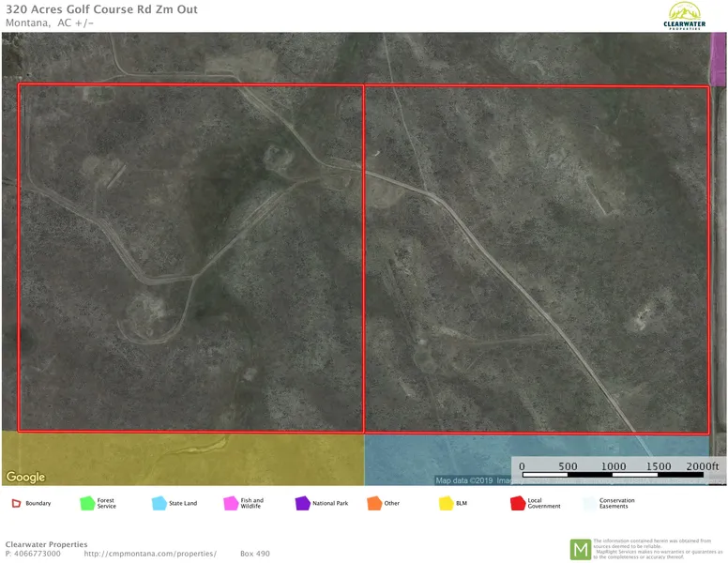Click the purple National Park legend swatch
The width and height of the screenshot is (728, 563).
click(302, 504)
